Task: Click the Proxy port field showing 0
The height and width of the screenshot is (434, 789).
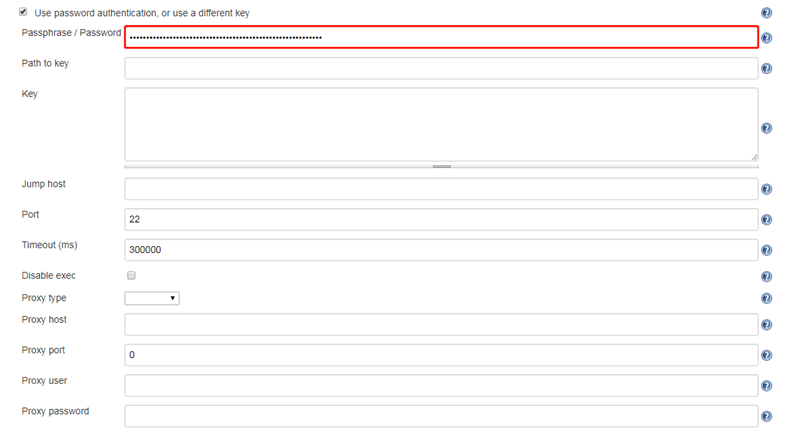Action: point(441,355)
